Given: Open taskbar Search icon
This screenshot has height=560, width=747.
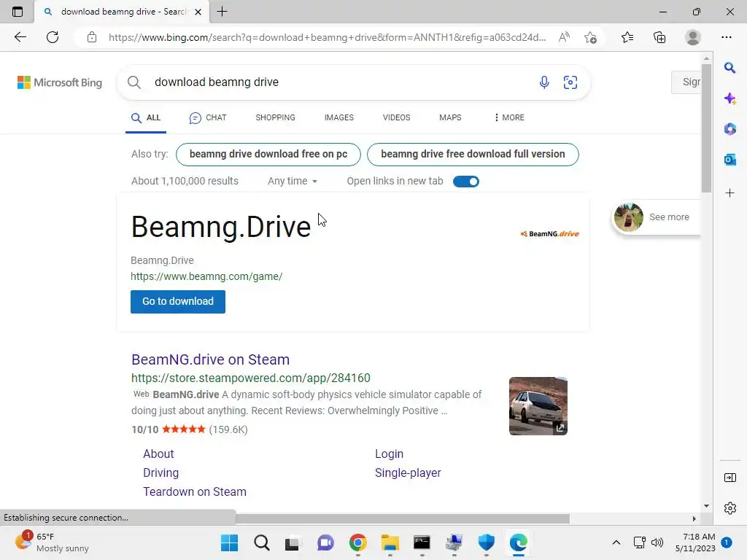Looking at the screenshot, I should pos(262,542).
